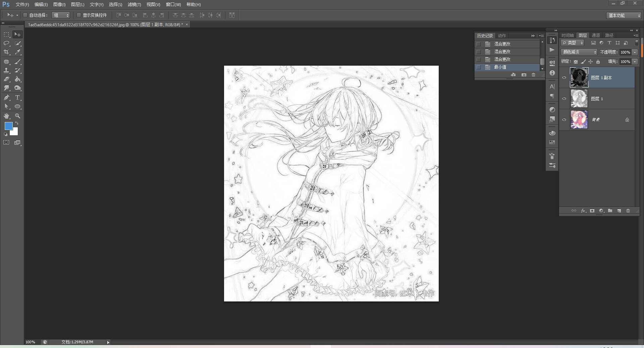Select the Paint Bucket tool
Viewport: 644px width, 348px height.
click(18, 79)
